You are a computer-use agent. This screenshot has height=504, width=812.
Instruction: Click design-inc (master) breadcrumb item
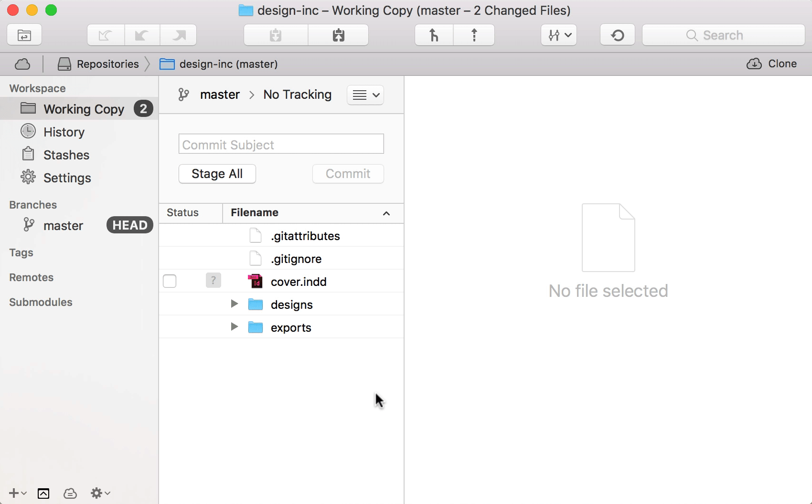219,64
